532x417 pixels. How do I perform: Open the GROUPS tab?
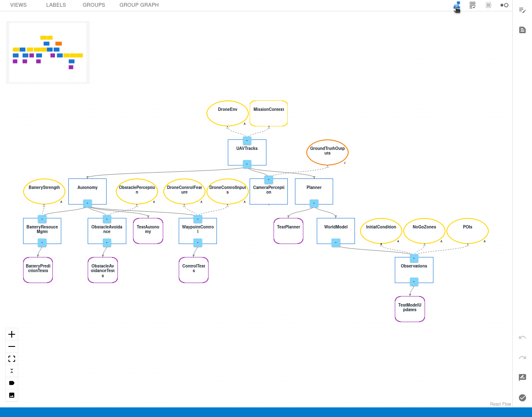point(94,5)
